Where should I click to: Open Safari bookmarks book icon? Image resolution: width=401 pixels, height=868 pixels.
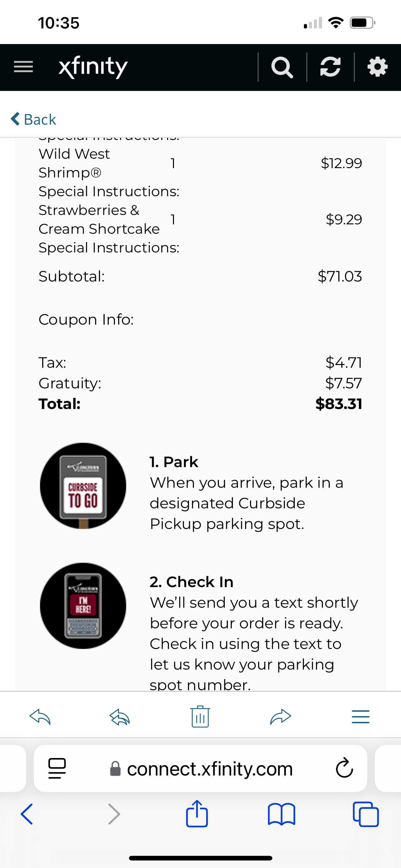pyautogui.click(x=281, y=814)
